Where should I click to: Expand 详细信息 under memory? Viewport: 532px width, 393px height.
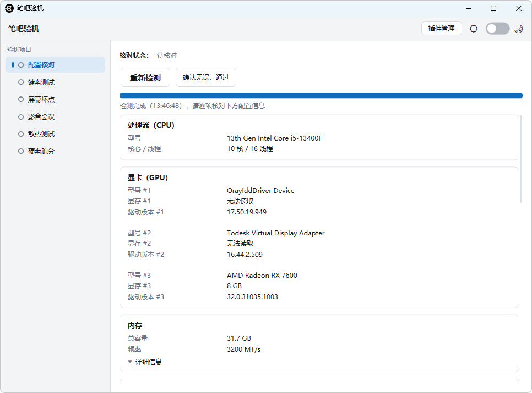(145, 362)
